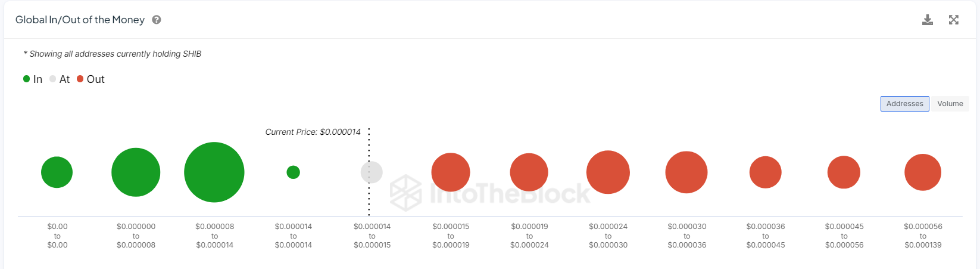Viewport: 980px width, 269px height.
Task: Select red bubble for $0.000045 to $0.000056
Action: point(844,172)
